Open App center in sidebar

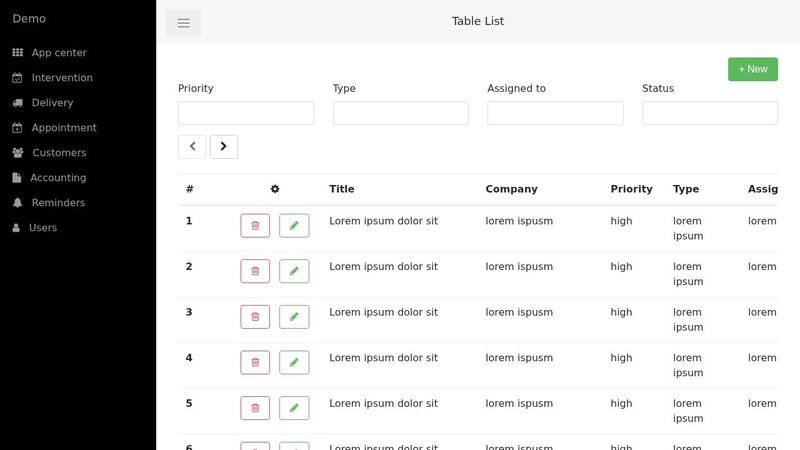pyautogui.click(x=59, y=53)
